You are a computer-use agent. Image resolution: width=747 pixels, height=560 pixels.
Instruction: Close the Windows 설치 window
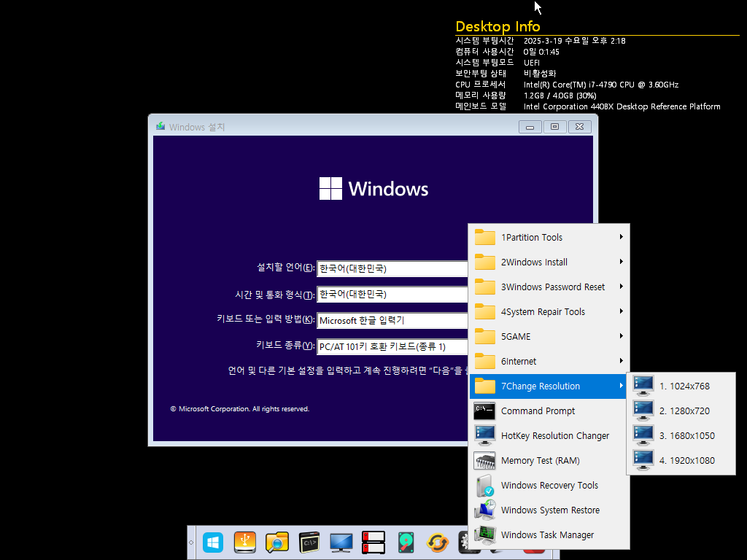(579, 127)
